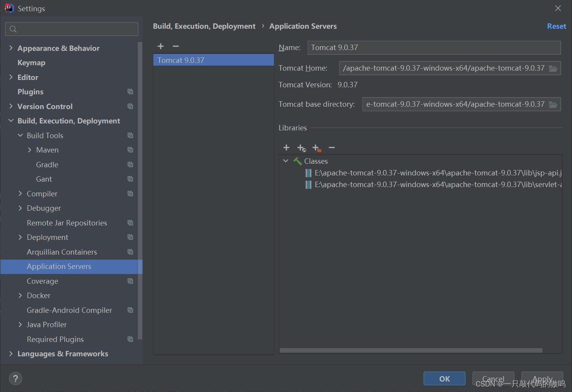Expand the Deployment node arrow
The width and height of the screenshot is (572, 392).
(x=20, y=237)
